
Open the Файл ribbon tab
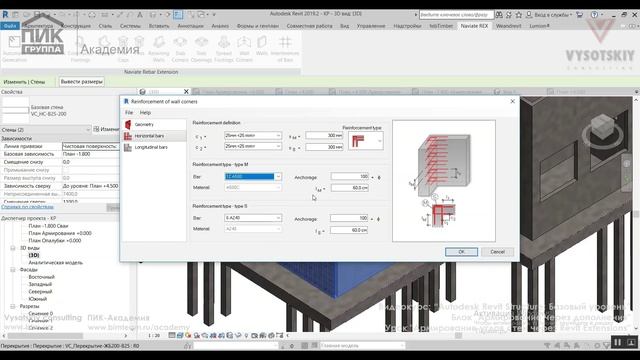coord(10,26)
